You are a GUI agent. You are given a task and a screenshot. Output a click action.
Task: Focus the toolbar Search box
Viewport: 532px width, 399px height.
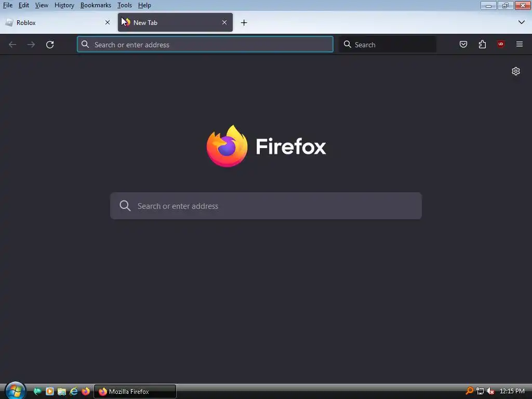pyautogui.click(x=388, y=45)
